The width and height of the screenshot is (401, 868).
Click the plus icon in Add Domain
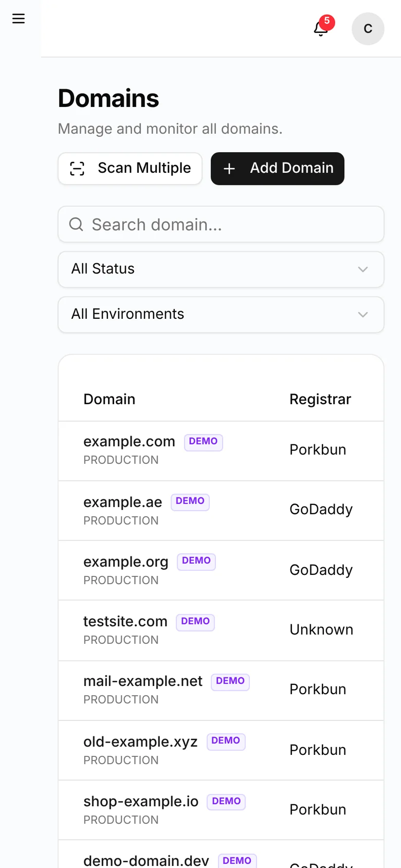point(229,169)
